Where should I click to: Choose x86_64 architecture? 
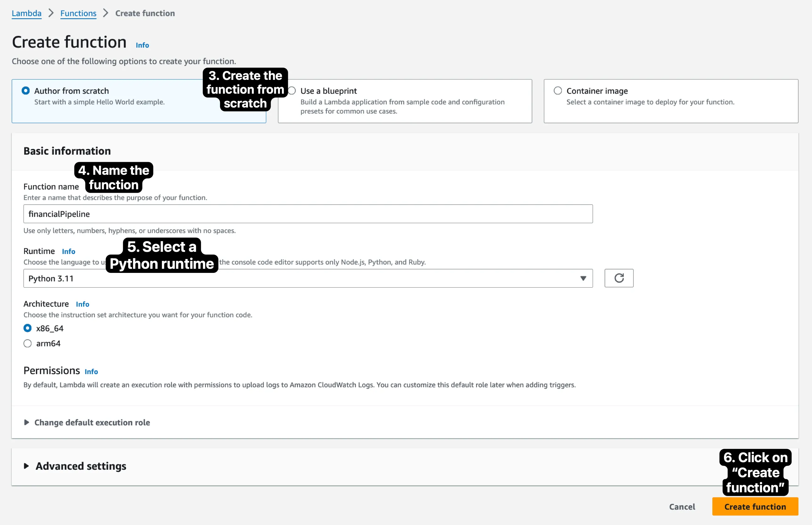click(x=28, y=328)
